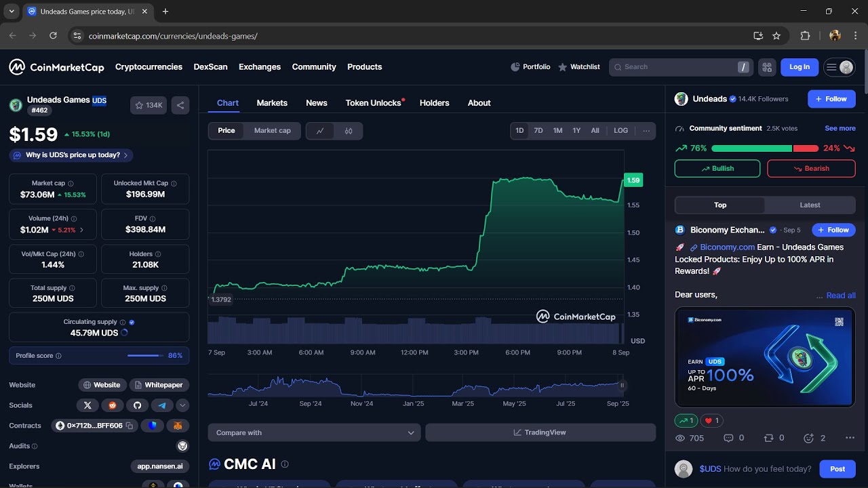Open the Biconomy post three-dot menu
Viewport: 868px width, 488px height.
click(x=850, y=439)
